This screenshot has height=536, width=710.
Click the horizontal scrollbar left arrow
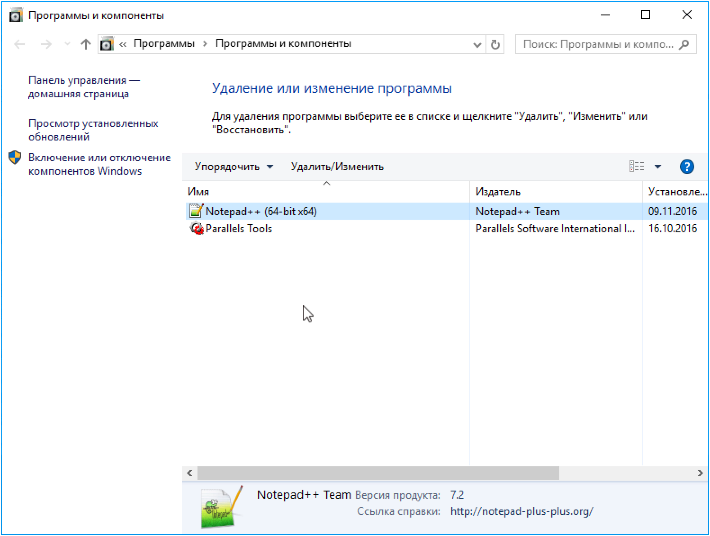pos(190,473)
